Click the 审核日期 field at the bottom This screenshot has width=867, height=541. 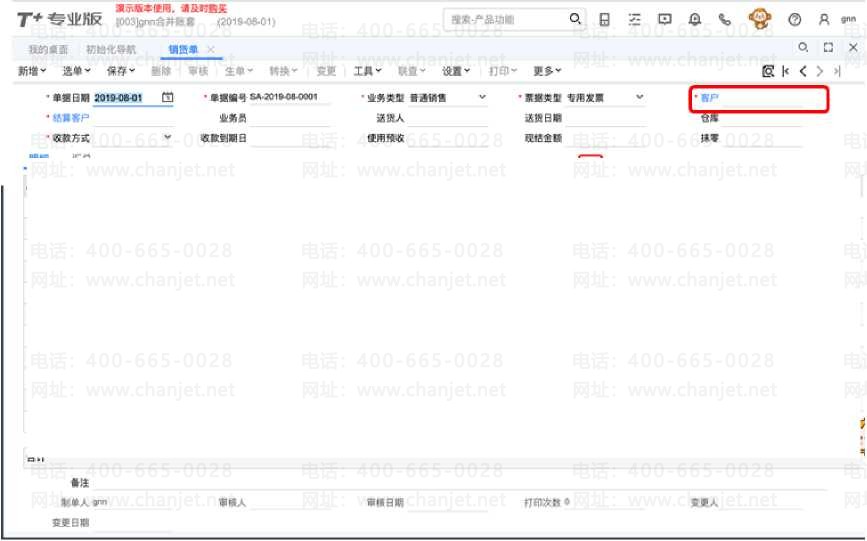pos(447,502)
